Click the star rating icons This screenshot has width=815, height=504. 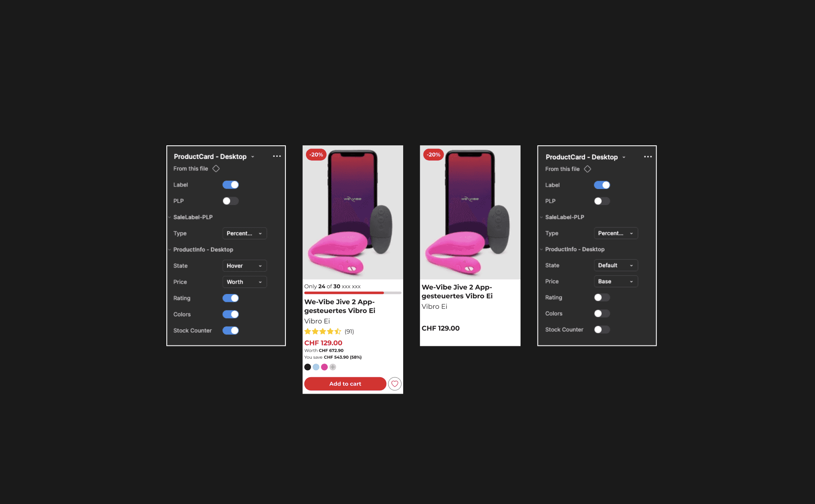[x=323, y=331]
